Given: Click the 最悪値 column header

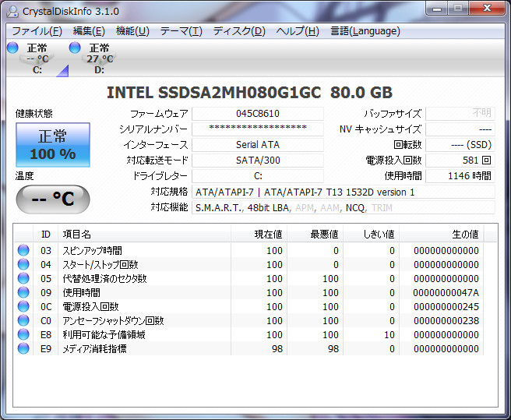Looking at the screenshot, I should coord(315,234).
